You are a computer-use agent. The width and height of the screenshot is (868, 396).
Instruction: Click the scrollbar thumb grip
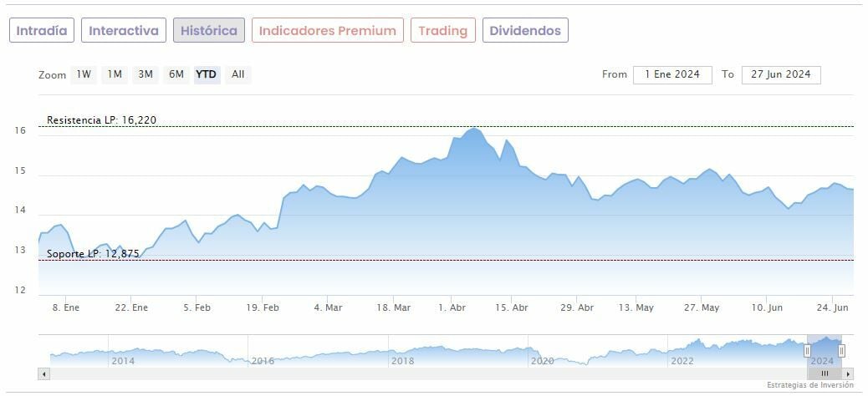click(825, 373)
